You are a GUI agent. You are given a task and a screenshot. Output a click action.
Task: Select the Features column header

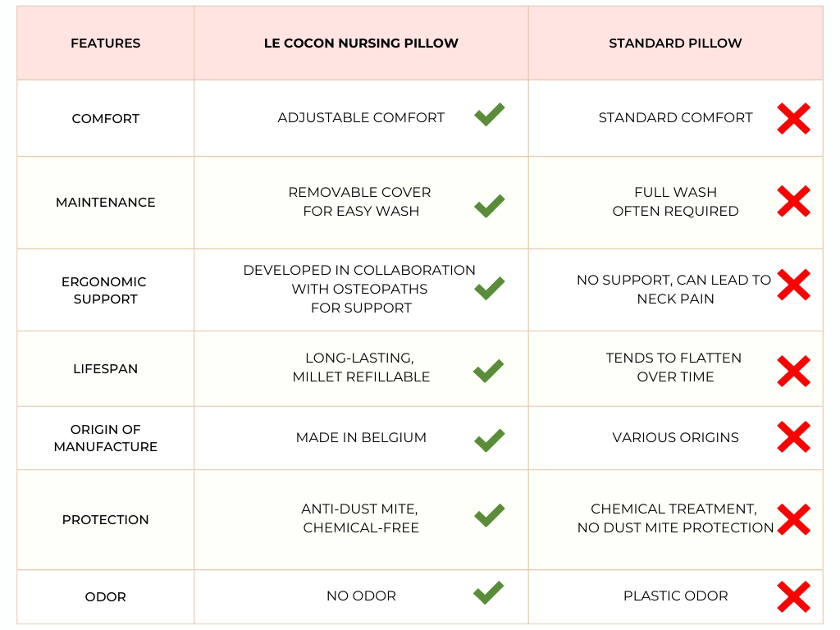coord(105,43)
